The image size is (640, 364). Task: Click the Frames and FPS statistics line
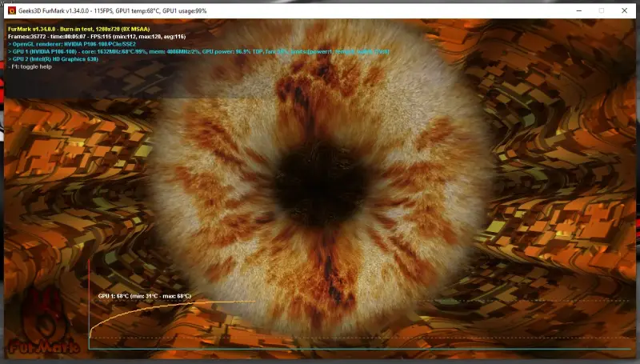[96, 36]
